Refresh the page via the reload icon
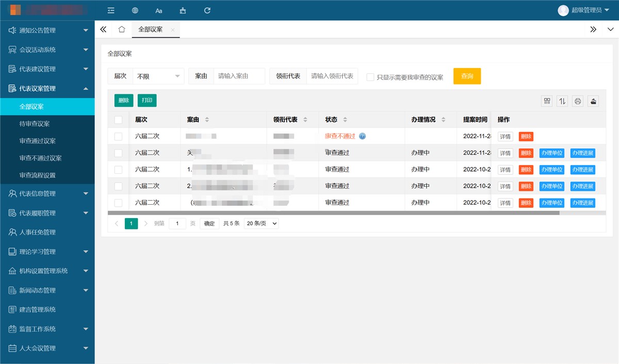This screenshot has width=619, height=364. (x=207, y=10)
